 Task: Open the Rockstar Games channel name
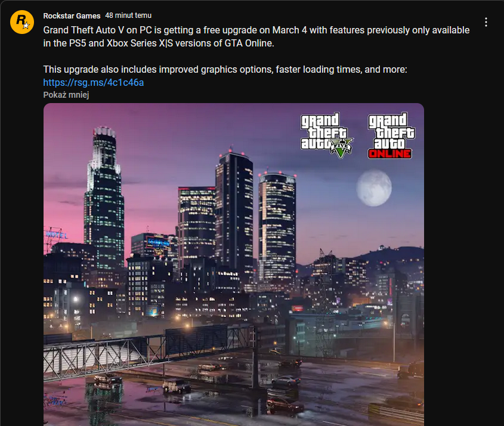click(x=72, y=15)
